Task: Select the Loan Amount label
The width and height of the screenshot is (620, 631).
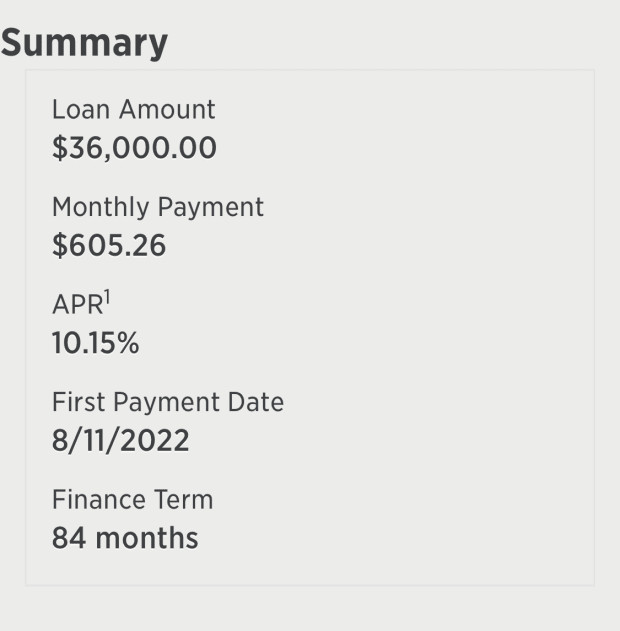Action: 134,109
